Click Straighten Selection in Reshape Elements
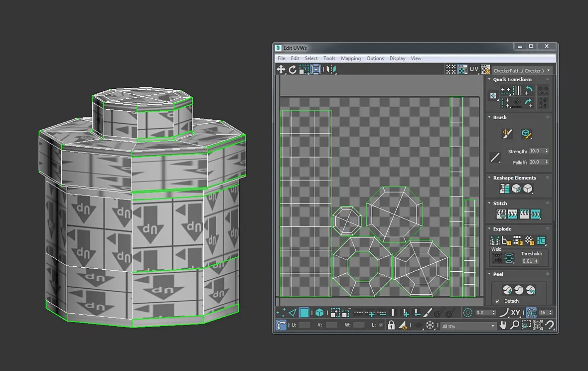Image resolution: width=588 pixels, height=371 pixels. click(505, 188)
